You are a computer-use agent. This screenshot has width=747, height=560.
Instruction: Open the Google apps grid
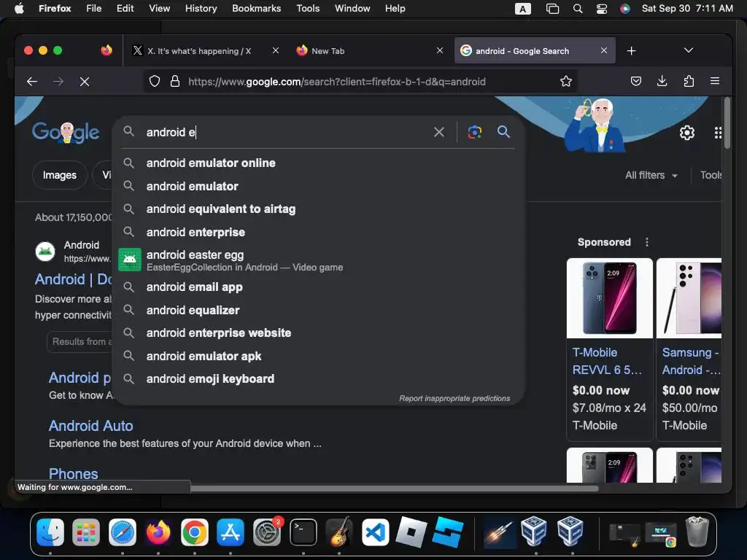click(x=718, y=133)
